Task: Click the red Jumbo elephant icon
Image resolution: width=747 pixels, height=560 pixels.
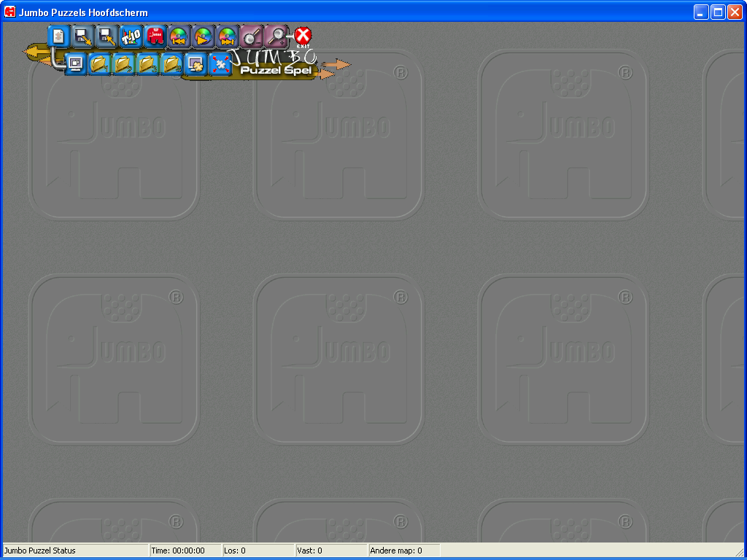Action: [x=155, y=36]
